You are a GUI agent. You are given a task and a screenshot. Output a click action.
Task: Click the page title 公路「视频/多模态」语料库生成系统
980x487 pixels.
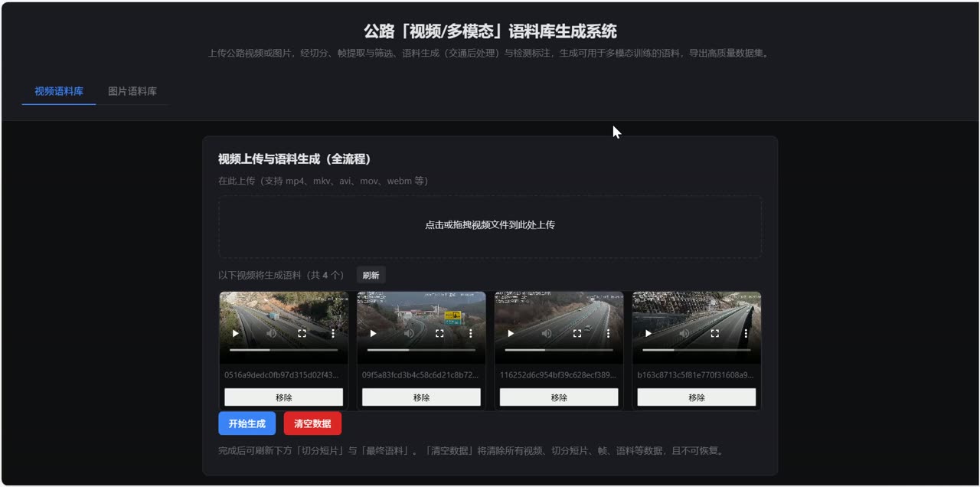point(490,31)
